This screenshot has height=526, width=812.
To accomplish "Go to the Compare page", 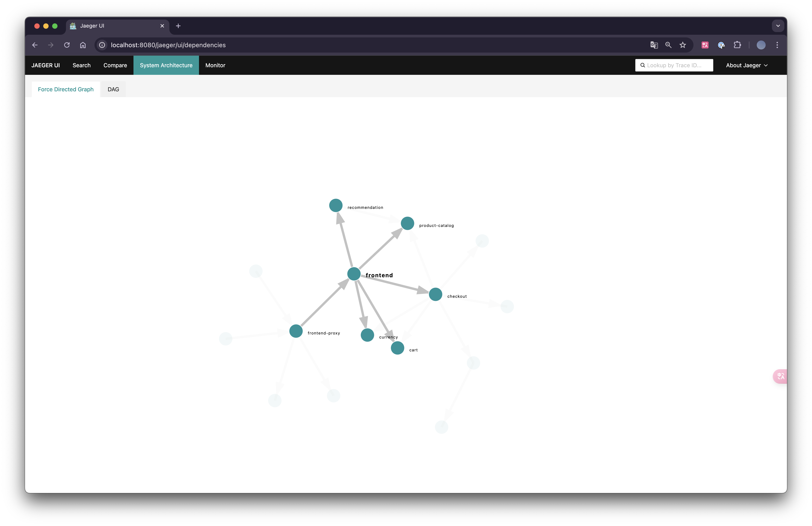I will click(115, 65).
